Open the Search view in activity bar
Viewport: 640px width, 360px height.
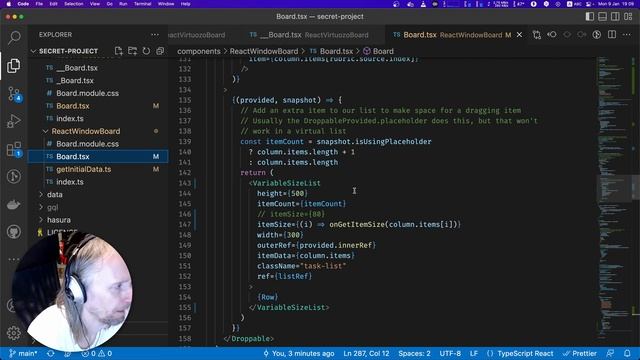(14, 38)
